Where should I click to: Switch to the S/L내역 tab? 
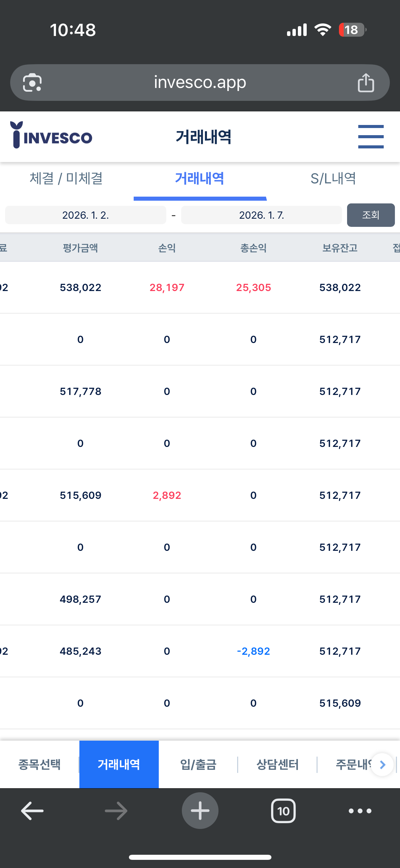tap(333, 178)
